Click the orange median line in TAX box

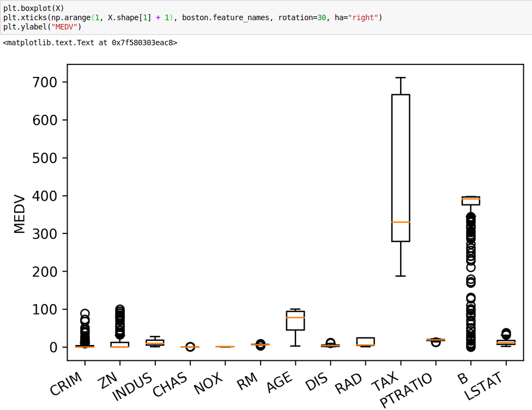click(401, 222)
